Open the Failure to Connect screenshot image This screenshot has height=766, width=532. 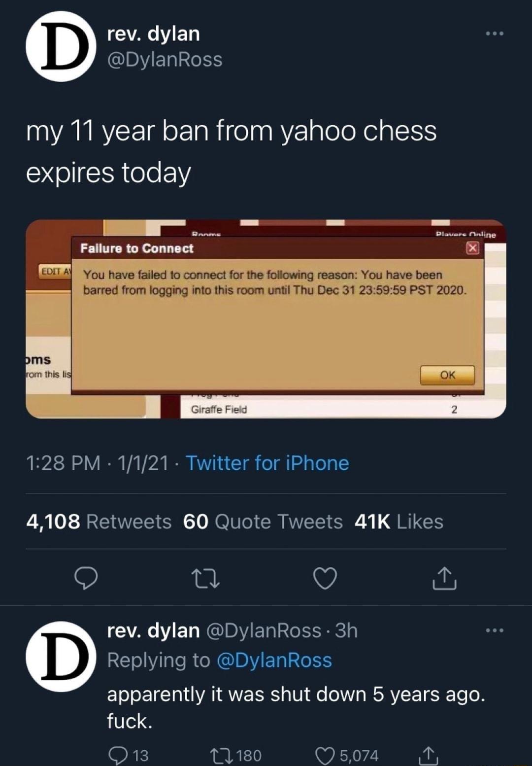pyautogui.click(x=266, y=318)
